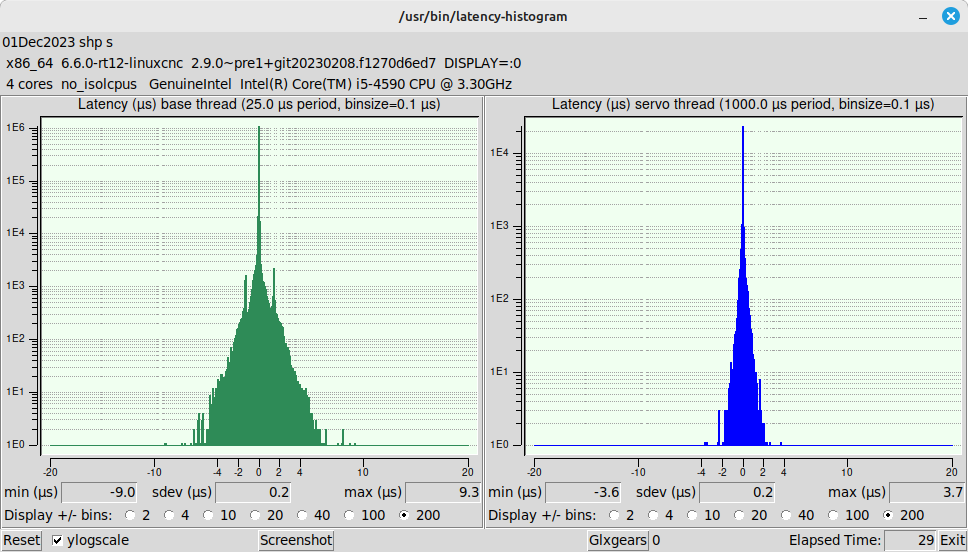Click the Exit button
This screenshot has width=968, height=552.
(x=952, y=540)
